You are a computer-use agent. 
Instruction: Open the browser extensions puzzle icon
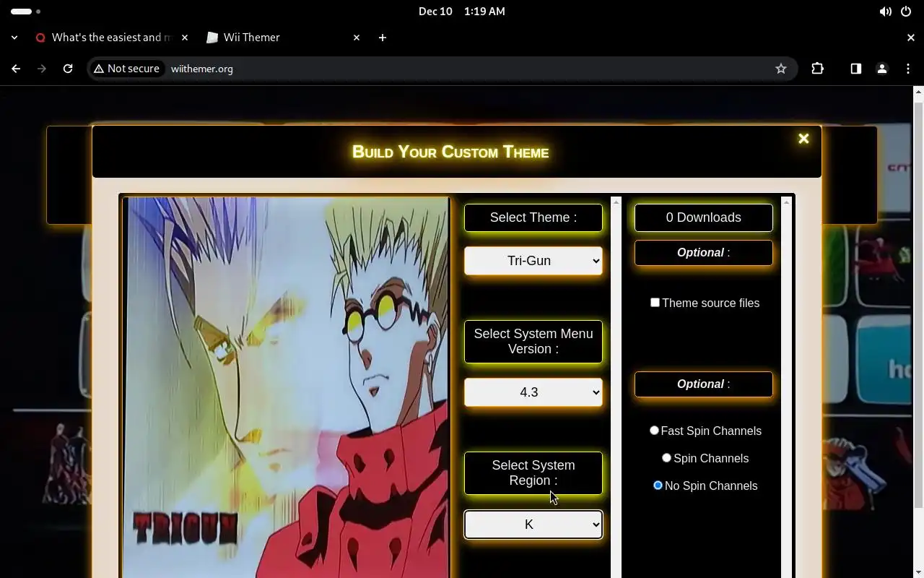tap(817, 69)
